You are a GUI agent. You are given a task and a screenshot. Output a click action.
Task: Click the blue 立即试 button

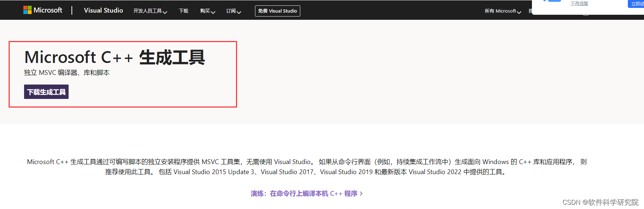(x=636, y=4)
